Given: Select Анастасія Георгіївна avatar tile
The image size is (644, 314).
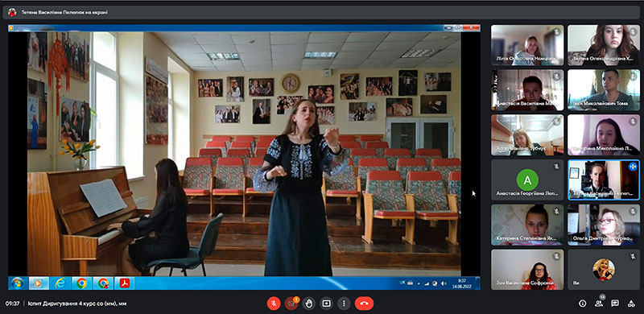Looking at the screenshot, I should point(527,180).
